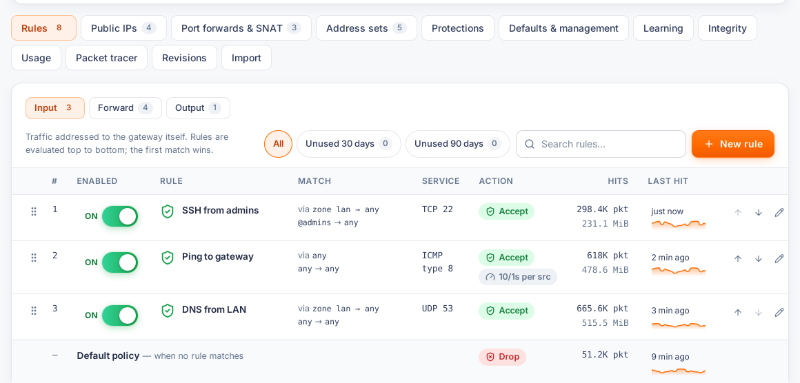Viewport: 800px width, 383px height.
Task: Open the Protections tab
Action: [458, 28]
